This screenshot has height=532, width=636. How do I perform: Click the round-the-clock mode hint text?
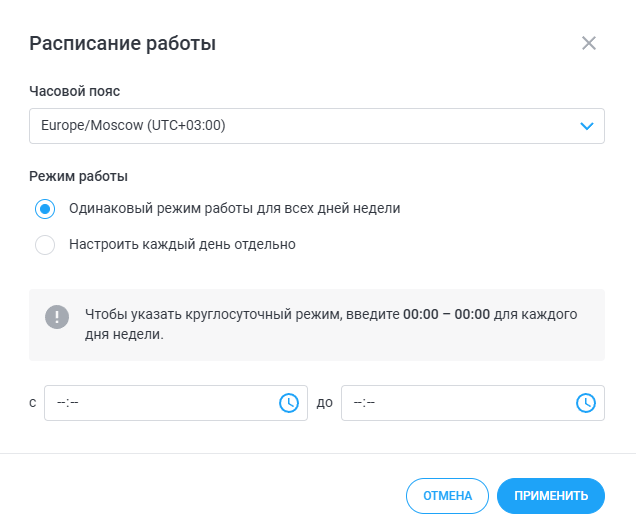pos(332,325)
